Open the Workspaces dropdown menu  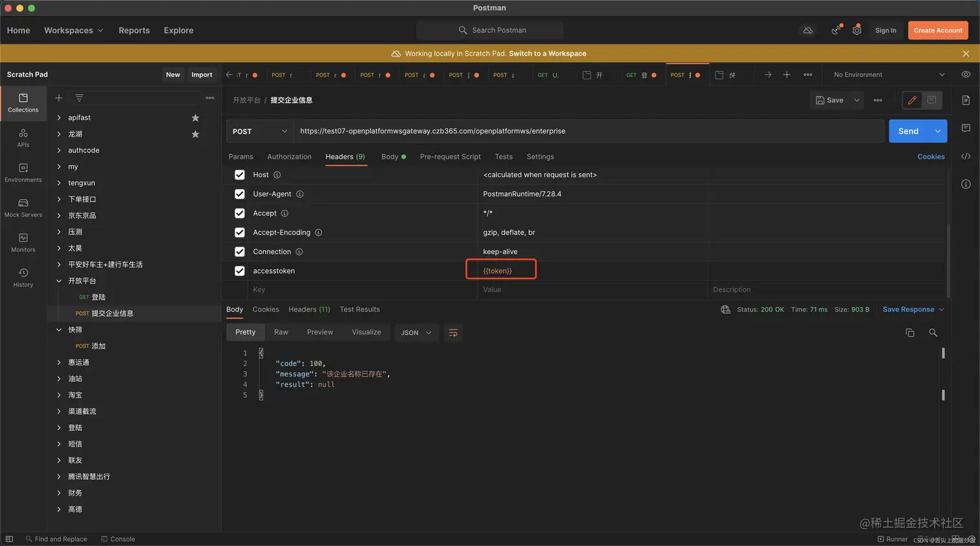[x=73, y=30]
